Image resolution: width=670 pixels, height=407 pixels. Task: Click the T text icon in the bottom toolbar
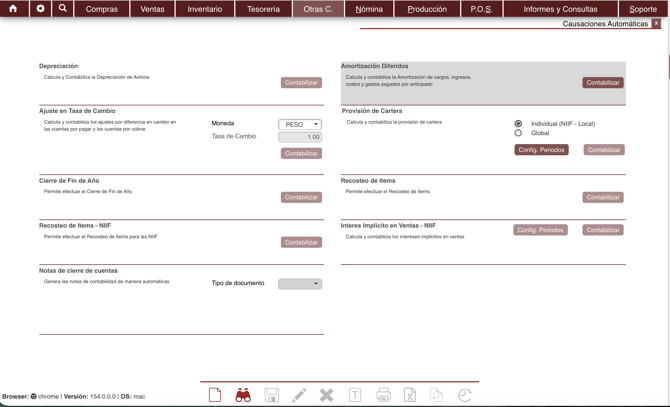click(355, 395)
